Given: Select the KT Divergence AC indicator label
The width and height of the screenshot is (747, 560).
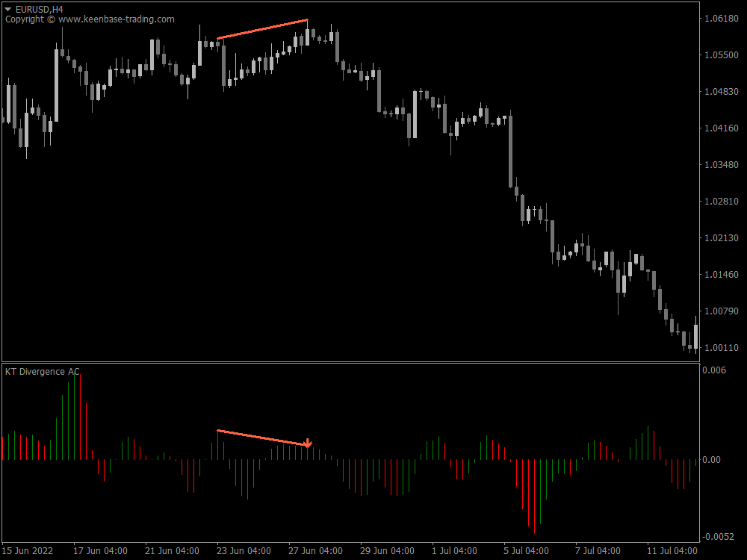Looking at the screenshot, I should (42, 371).
